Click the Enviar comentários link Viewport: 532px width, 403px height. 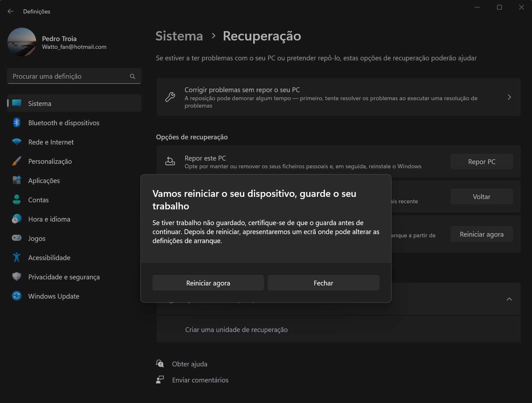(x=200, y=380)
